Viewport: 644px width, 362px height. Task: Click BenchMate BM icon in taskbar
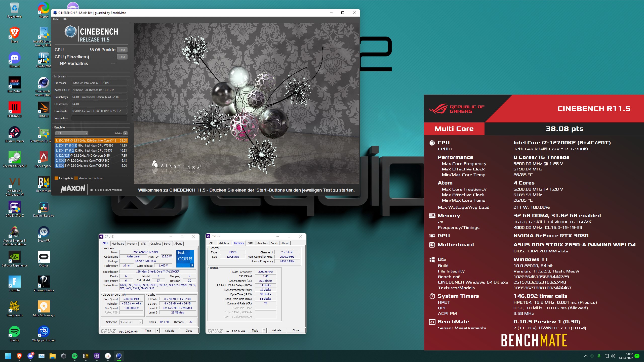pyautogui.click(x=86, y=356)
